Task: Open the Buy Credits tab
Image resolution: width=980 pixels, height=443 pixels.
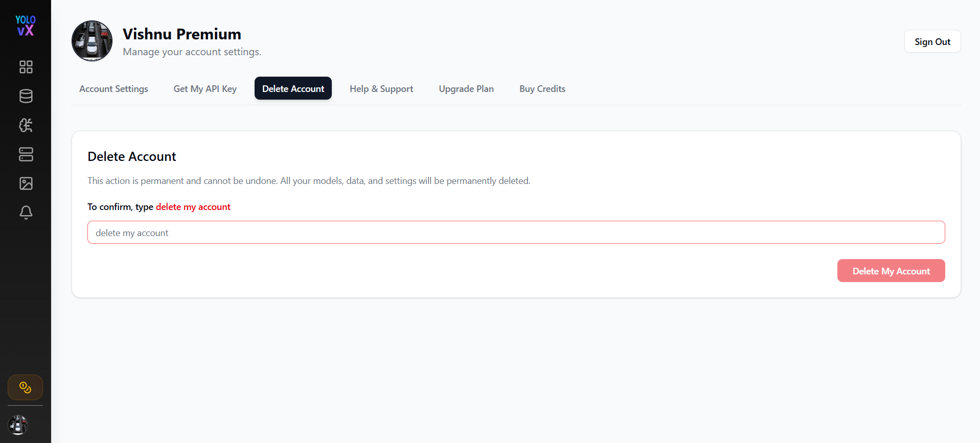Action: pos(542,88)
